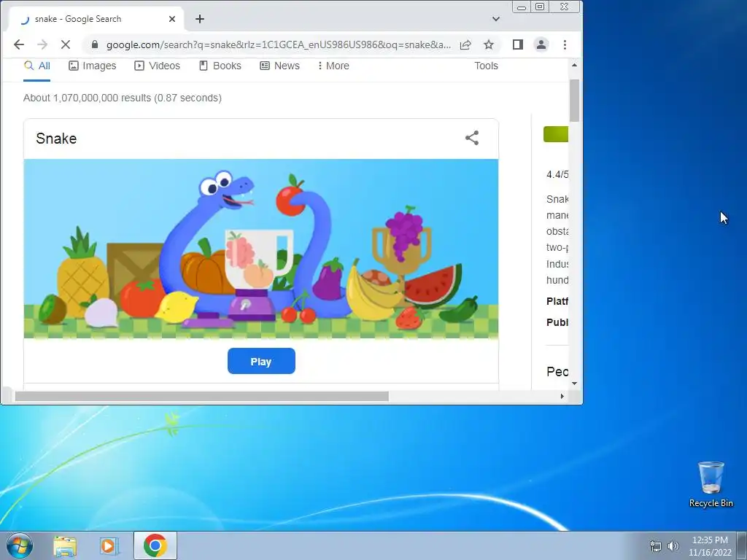Switch to Videos results
Image resolution: width=747 pixels, height=560 pixels.
pyautogui.click(x=158, y=66)
